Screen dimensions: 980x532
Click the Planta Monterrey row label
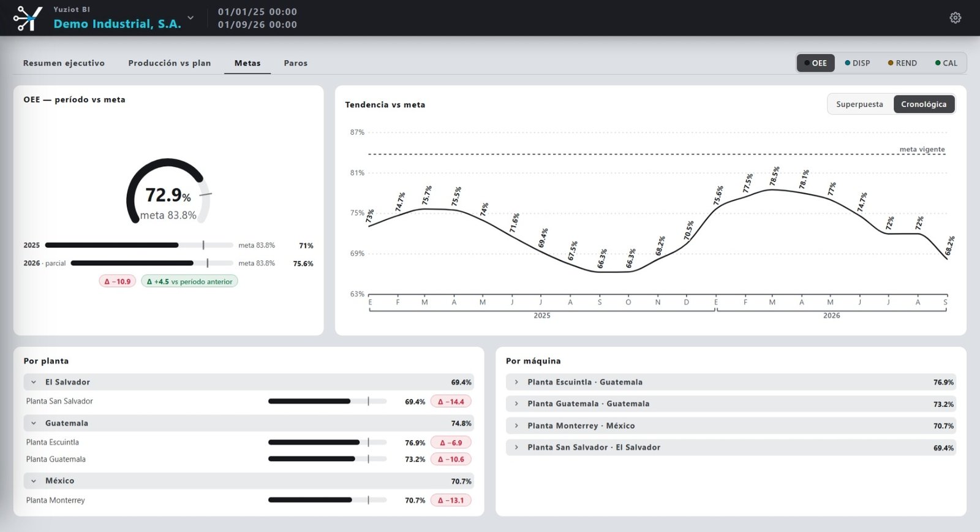click(x=55, y=500)
